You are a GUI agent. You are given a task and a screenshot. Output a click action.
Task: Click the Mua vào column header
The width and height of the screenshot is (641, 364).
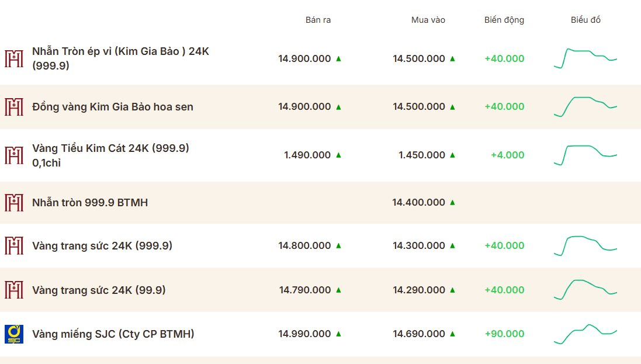(428, 20)
